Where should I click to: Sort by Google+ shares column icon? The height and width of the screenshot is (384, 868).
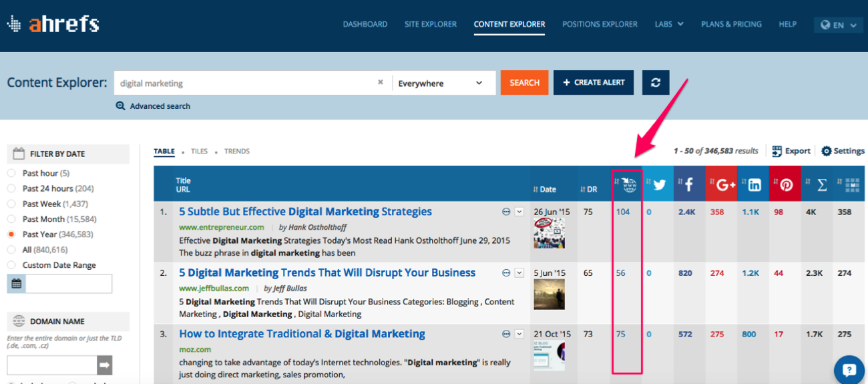click(x=724, y=185)
